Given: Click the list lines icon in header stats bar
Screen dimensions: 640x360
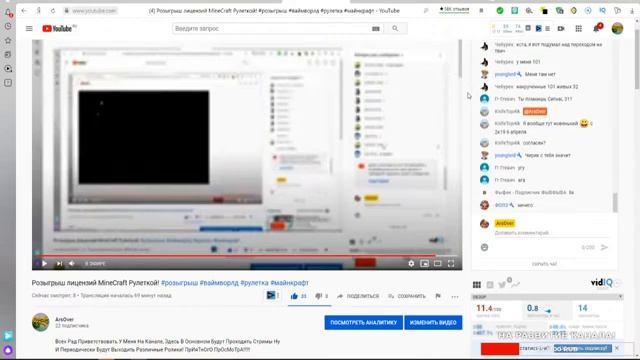Looking at the screenshot, I should [x=547, y=29].
